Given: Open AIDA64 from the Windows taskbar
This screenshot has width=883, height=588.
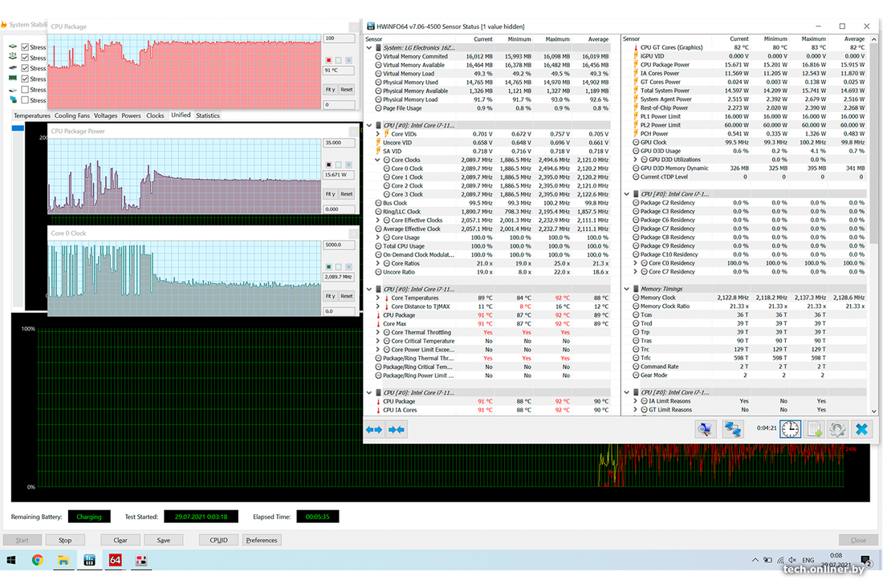Looking at the screenshot, I should click(x=116, y=560).
